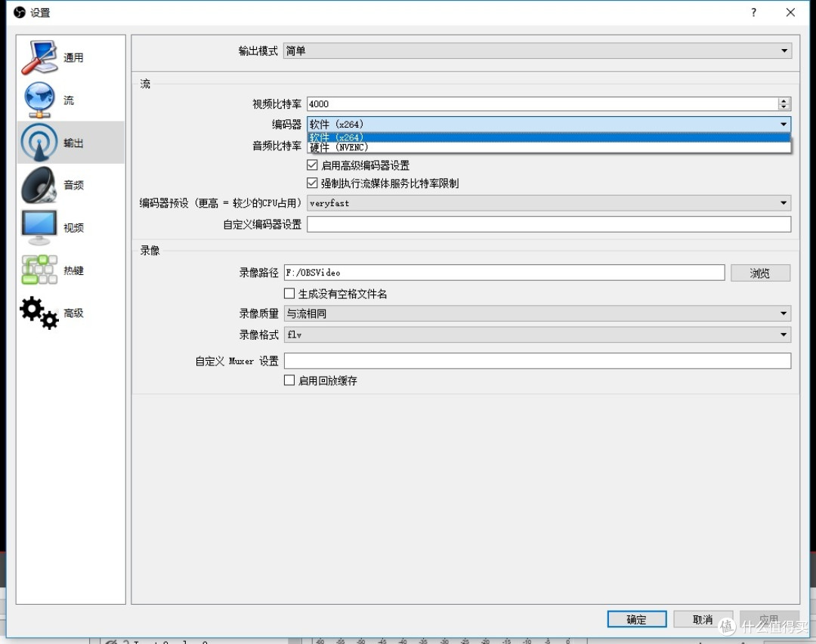Enable 启用回放缓存 checkbox

(x=289, y=381)
